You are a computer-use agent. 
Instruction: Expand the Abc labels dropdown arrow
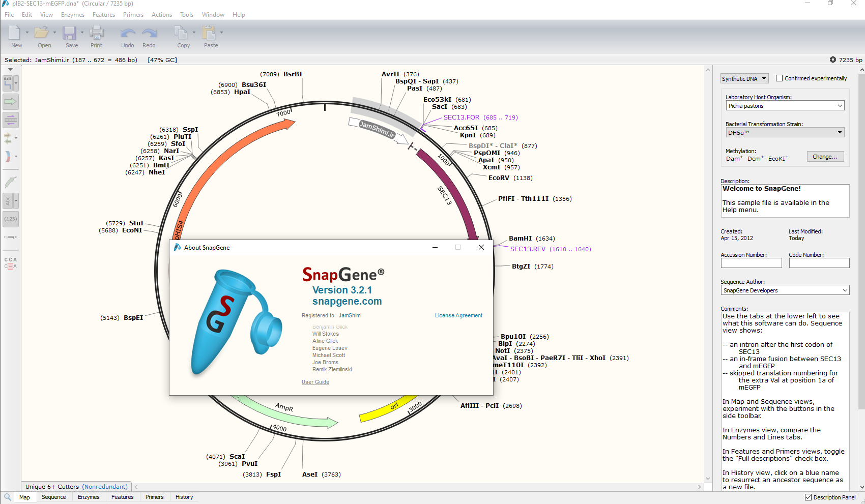[x=16, y=201]
